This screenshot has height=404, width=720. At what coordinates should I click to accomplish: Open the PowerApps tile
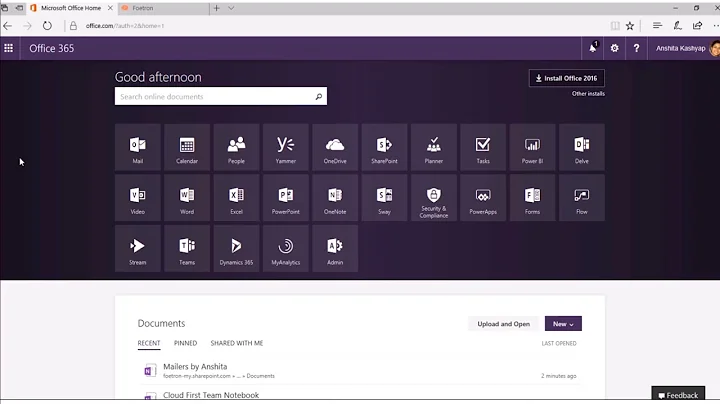(483, 198)
